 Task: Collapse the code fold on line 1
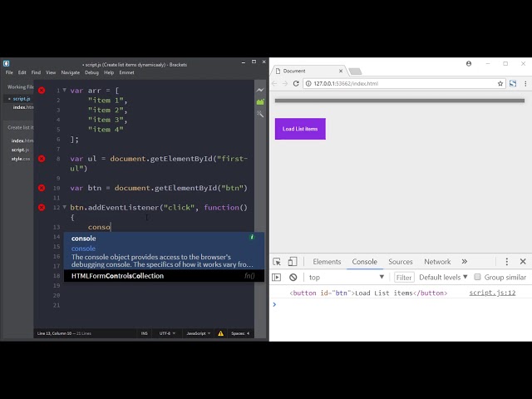[x=64, y=91]
